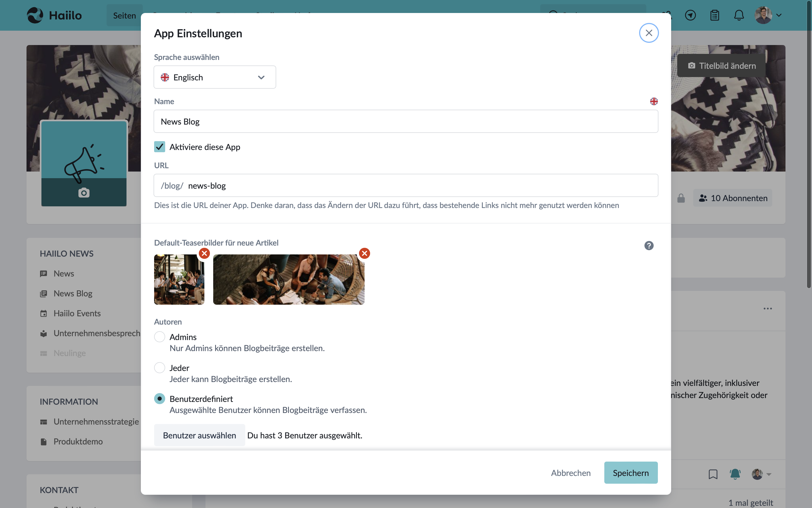Viewport: 812px width, 508px height.
Task: Change page avatar via camera icon
Action: [84, 193]
